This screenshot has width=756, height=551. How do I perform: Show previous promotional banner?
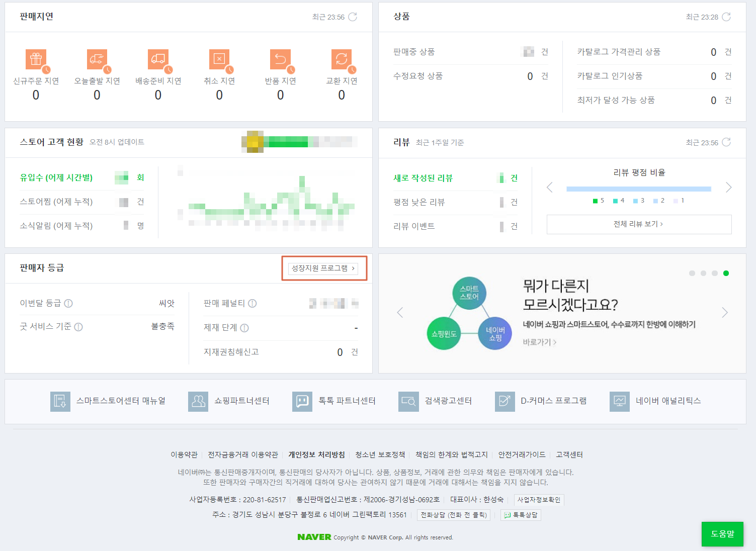tap(400, 313)
